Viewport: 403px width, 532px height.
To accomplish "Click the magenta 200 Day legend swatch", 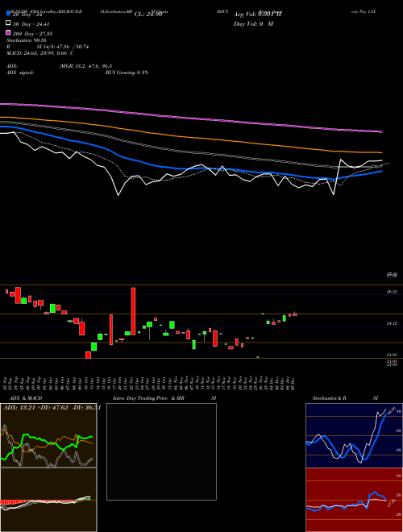I will click(9, 32).
